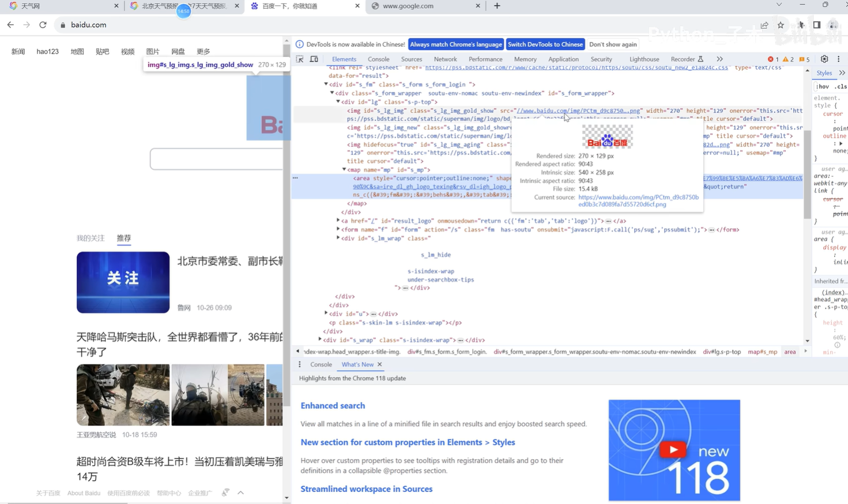Toggle the :hov element state button
This screenshot has width=848, height=504.
pos(823,87)
